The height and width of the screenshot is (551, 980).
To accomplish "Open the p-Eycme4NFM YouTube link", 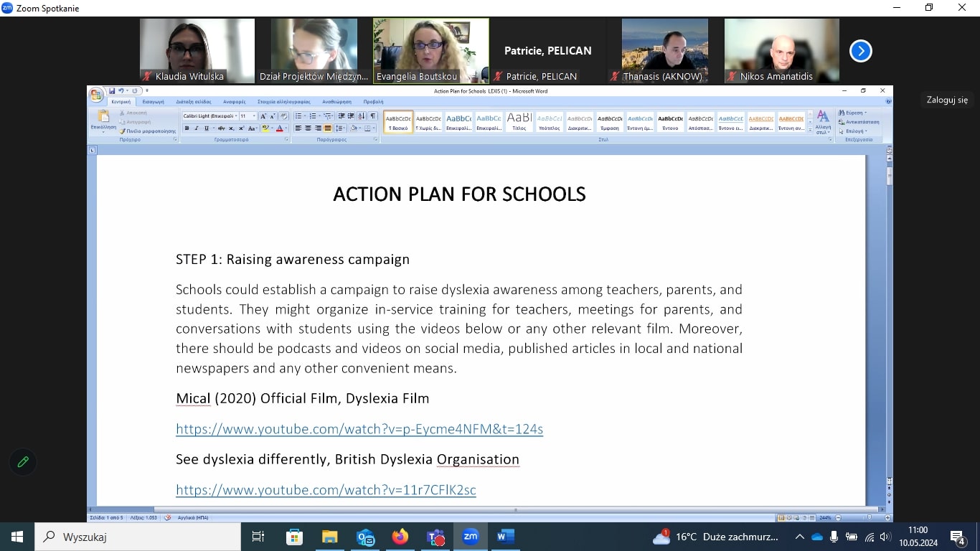I will click(359, 429).
